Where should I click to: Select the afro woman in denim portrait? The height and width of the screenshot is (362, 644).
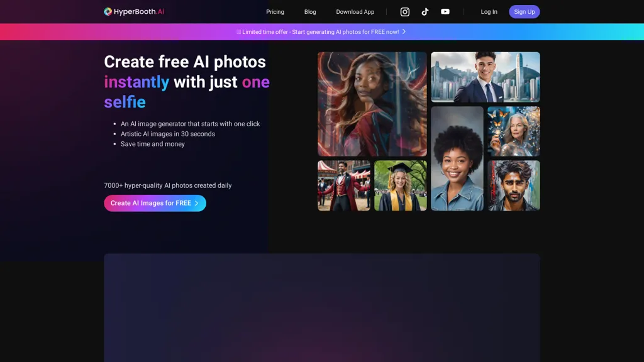tap(457, 158)
